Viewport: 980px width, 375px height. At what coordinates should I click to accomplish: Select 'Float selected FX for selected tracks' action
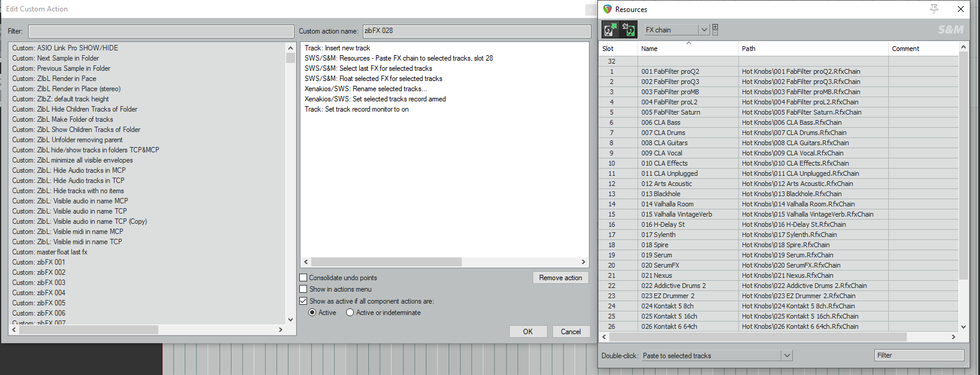[x=373, y=79]
